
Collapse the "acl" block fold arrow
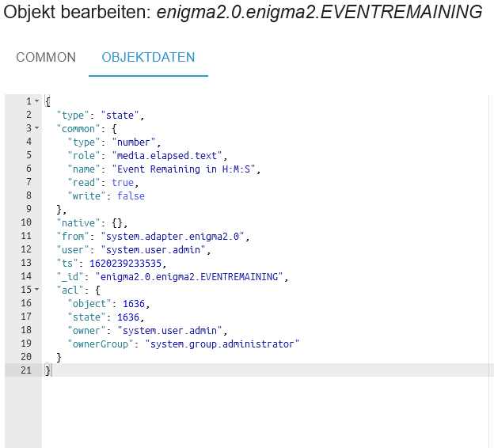[37, 289]
